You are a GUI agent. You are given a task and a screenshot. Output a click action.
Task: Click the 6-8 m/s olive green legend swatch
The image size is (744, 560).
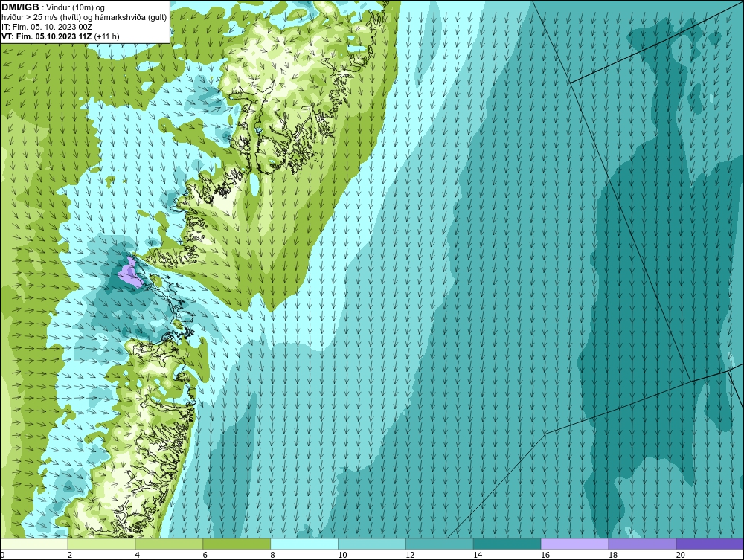pyautogui.click(x=237, y=544)
